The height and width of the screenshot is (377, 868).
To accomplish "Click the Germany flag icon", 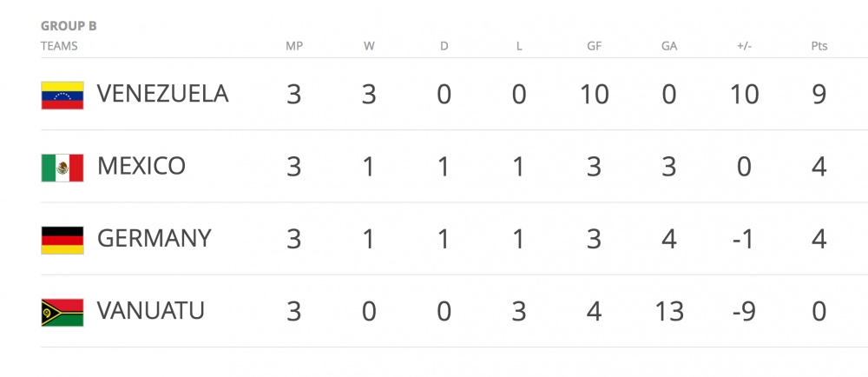I will (62, 239).
